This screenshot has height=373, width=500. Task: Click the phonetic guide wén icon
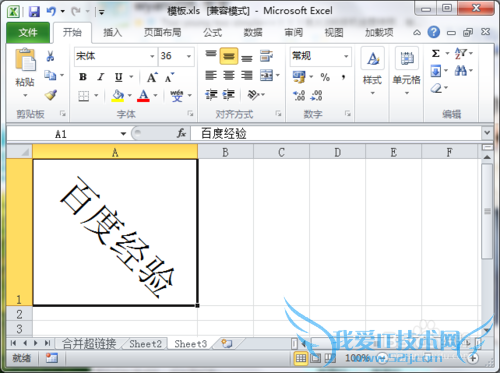177,96
